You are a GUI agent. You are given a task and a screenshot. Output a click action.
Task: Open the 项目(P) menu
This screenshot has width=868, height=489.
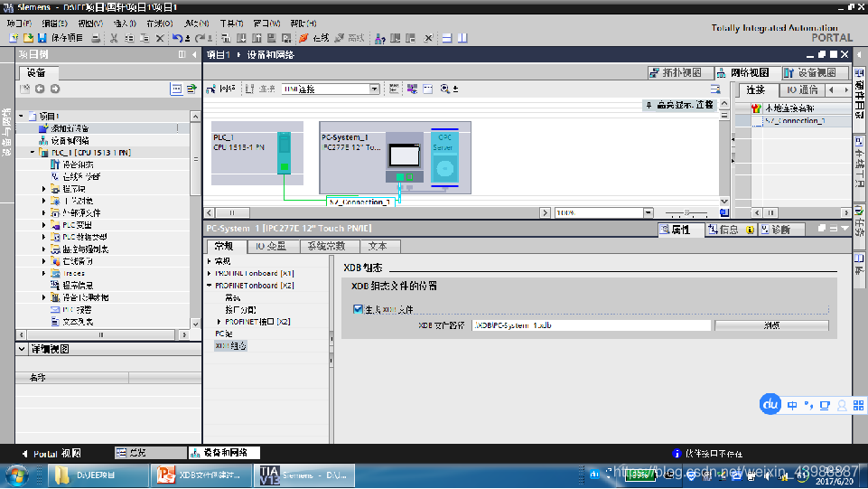tap(19, 24)
